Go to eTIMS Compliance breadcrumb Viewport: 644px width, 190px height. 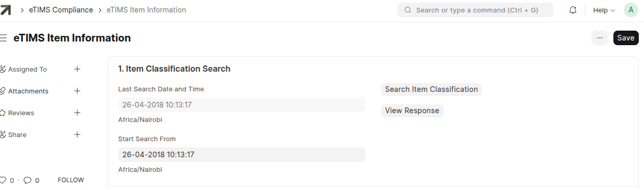pyautogui.click(x=61, y=10)
